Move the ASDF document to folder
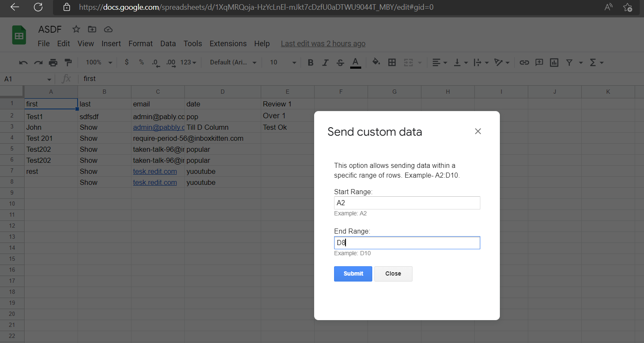644x343 pixels. [92, 29]
